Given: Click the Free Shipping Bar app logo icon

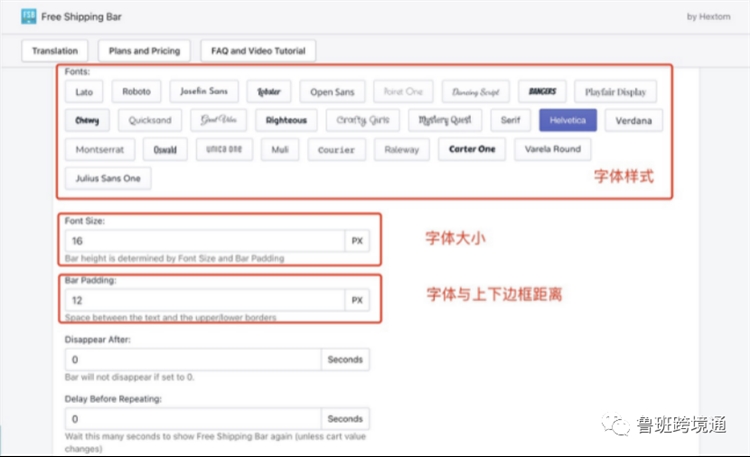Looking at the screenshot, I should [29, 16].
